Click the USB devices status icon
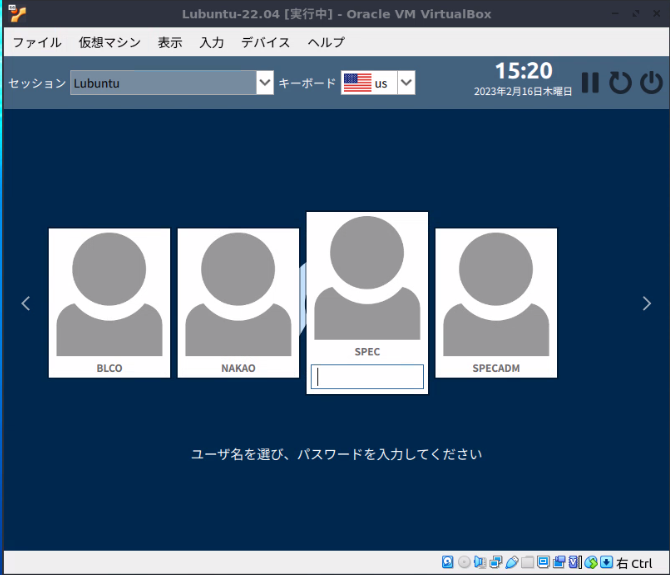The height and width of the screenshot is (575, 670). [511, 562]
